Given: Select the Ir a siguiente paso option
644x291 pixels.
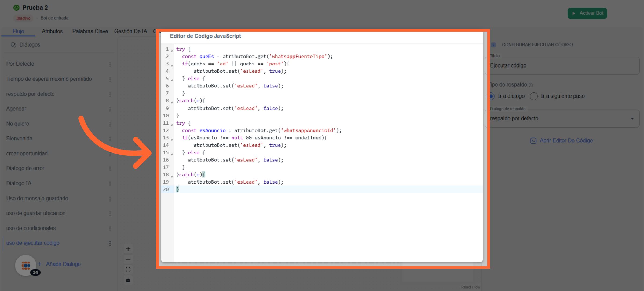Looking at the screenshot, I should point(534,96).
